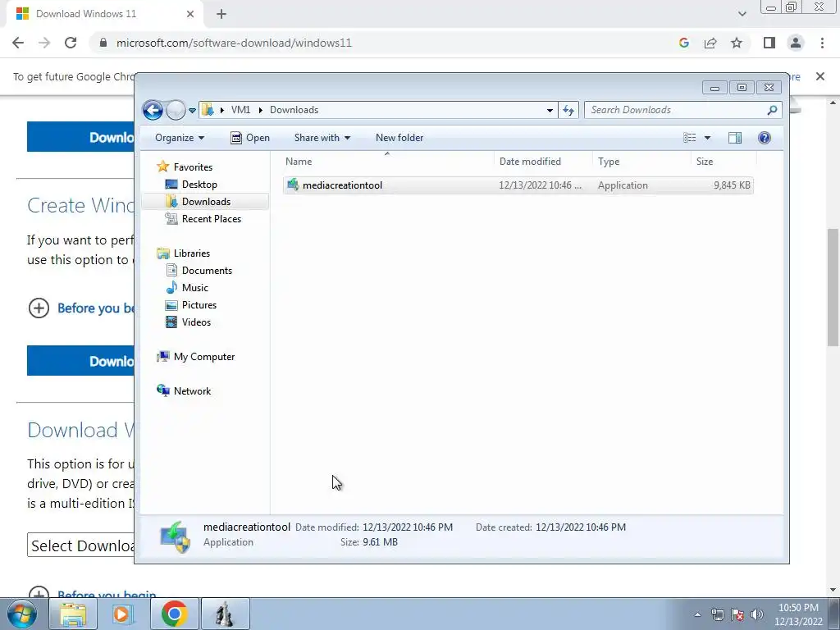Sort by Date modified column
Viewport: 840px width, 630px height.
543,162
